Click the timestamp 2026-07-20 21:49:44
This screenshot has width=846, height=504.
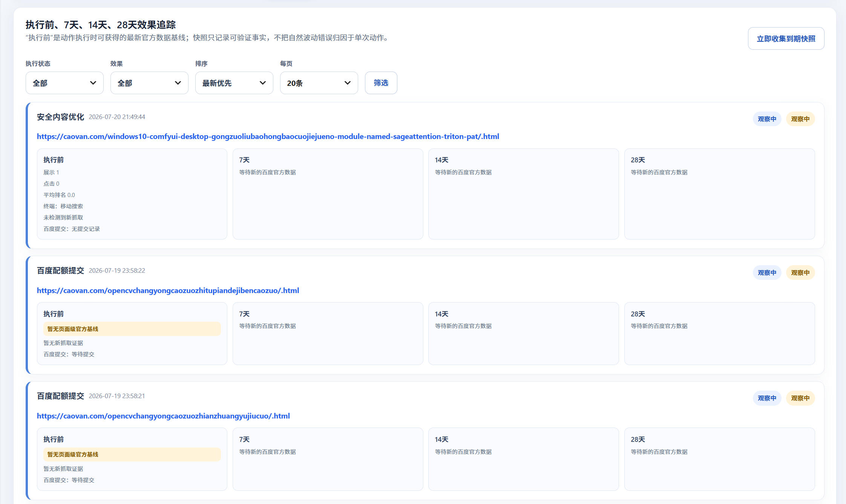(x=117, y=117)
